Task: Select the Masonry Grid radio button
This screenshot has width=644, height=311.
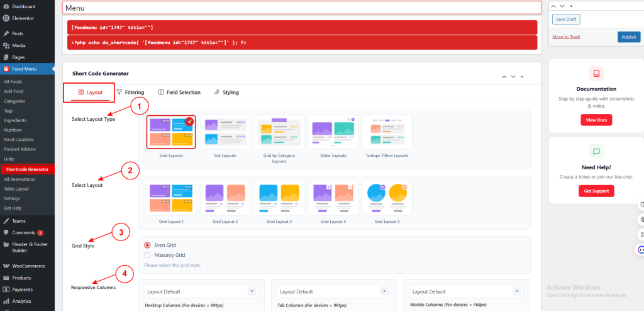Action: 147,255
